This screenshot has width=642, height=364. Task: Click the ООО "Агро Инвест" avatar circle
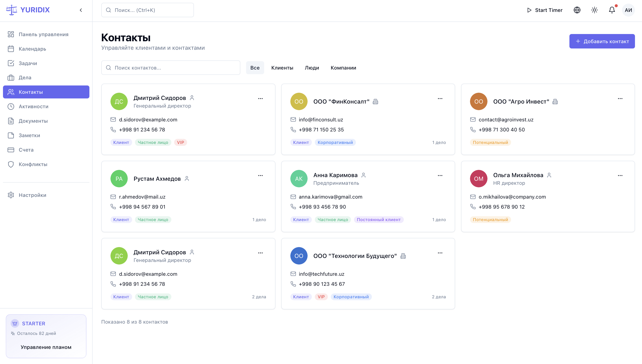(478, 101)
